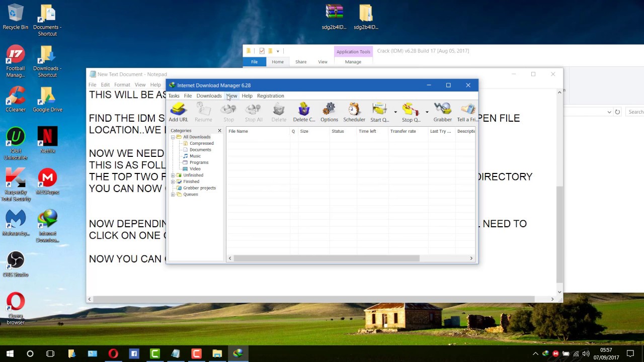Open the Downloads menu in IDM
Viewport: 644px width, 362px height.
209,96
